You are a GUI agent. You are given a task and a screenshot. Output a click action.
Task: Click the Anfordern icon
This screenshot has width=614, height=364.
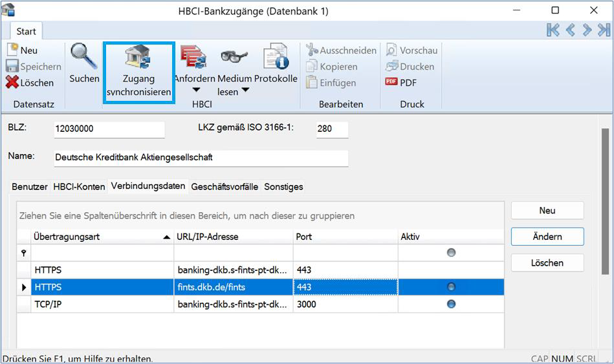(x=193, y=57)
